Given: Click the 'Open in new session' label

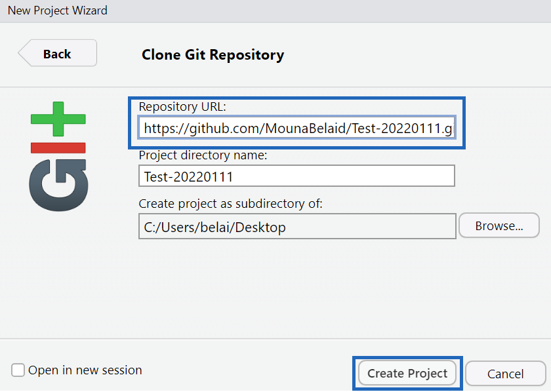Looking at the screenshot, I should click(85, 370).
